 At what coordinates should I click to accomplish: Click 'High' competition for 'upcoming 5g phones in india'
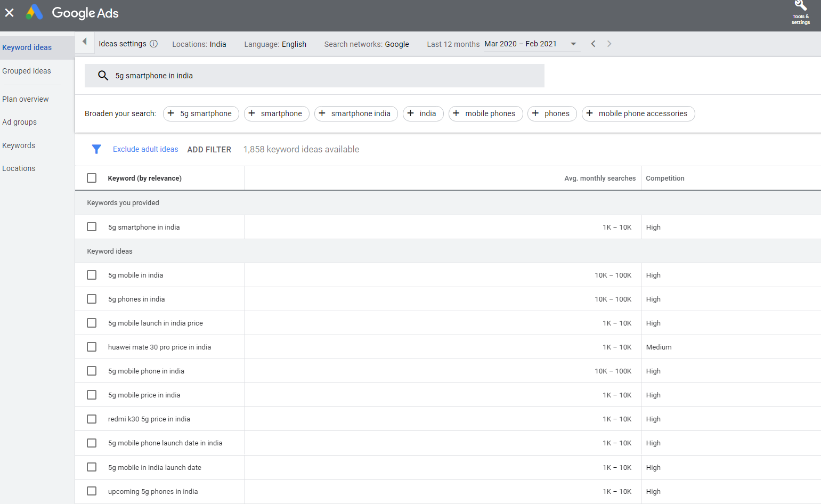point(653,491)
